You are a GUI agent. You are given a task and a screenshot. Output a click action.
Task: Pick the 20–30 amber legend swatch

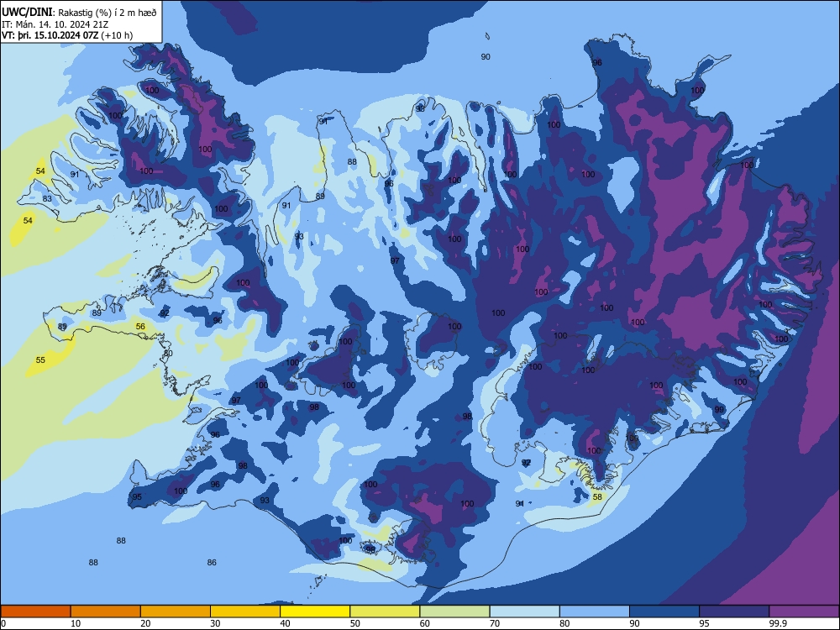pos(176,612)
